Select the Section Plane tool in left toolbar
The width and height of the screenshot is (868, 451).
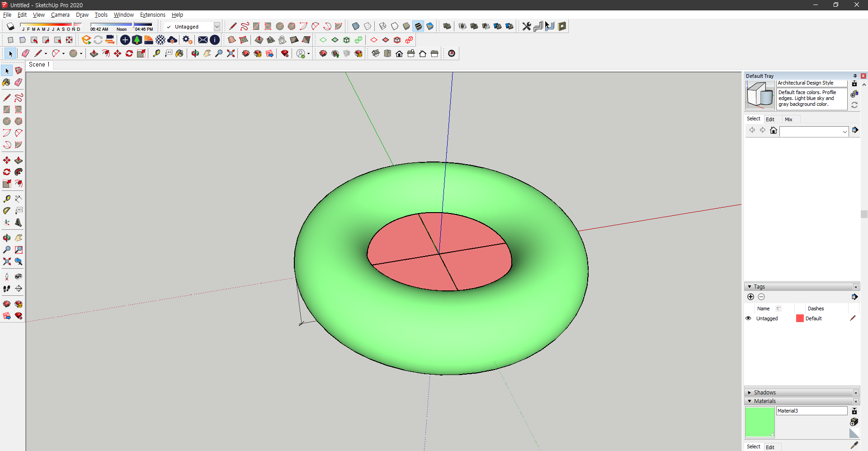tap(19, 289)
